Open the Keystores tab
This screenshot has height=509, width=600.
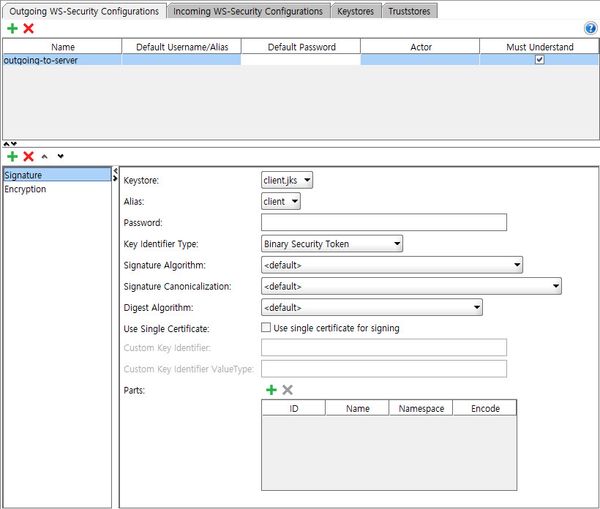point(357,11)
